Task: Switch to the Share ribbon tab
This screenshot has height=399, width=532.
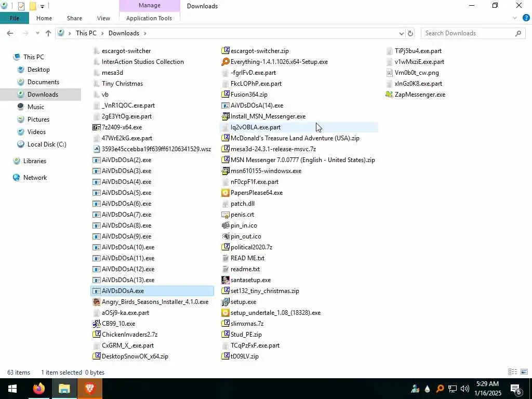Action: tap(74, 18)
